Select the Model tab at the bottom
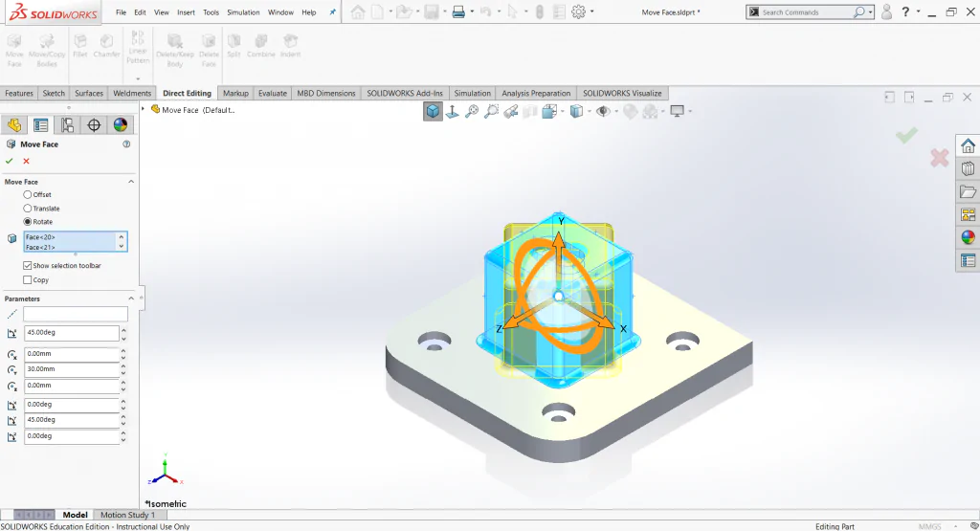This screenshot has height=531, width=980. pyautogui.click(x=75, y=515)
